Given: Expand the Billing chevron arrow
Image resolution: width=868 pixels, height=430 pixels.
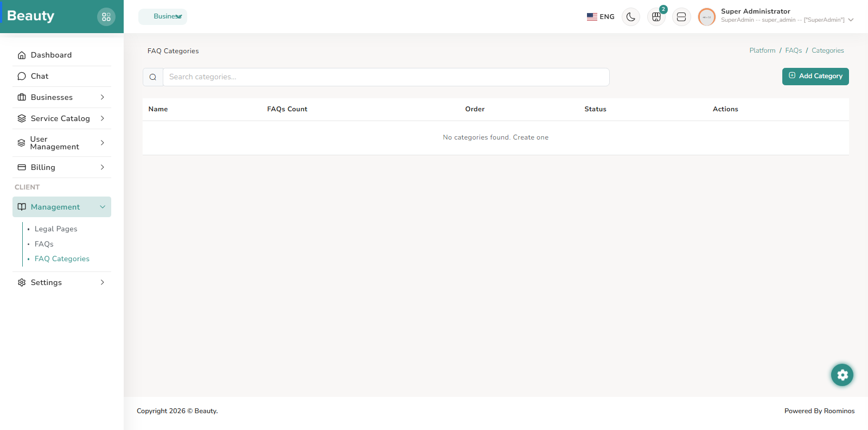Looking at the screenshot, I should point(103,167).
